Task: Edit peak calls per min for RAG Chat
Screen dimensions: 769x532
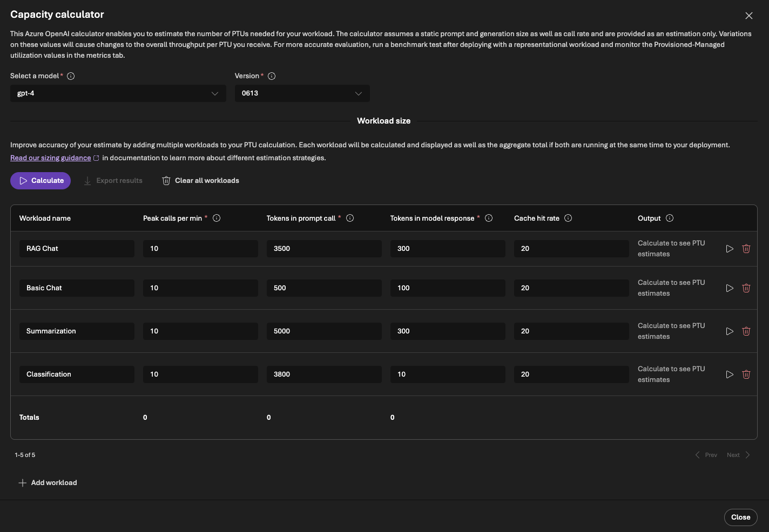Action: pos(200,249)
